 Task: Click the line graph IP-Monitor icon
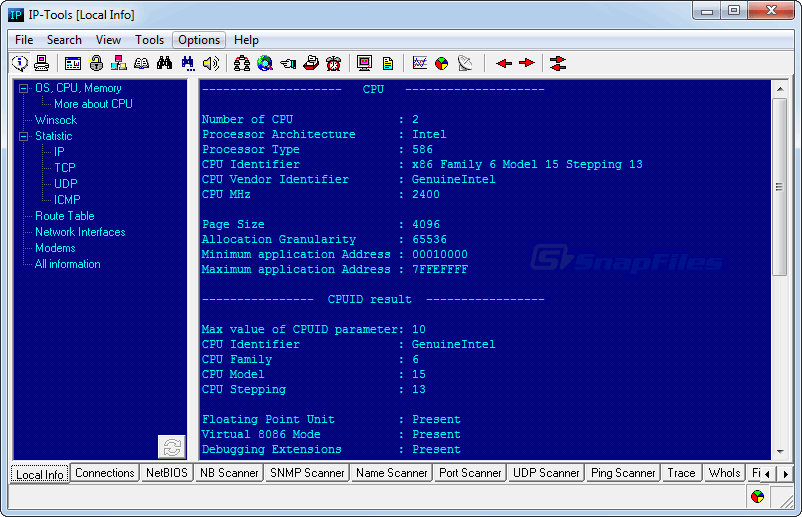[420, 63]
